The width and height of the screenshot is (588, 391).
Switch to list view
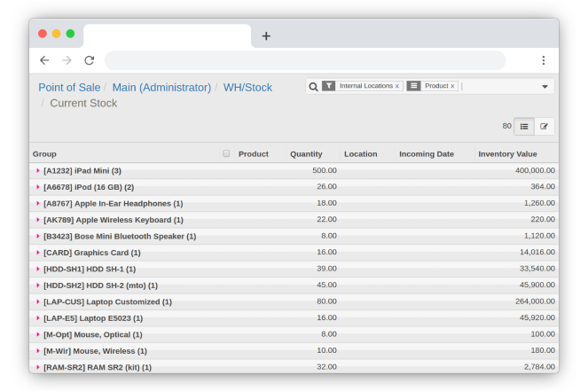524,126
